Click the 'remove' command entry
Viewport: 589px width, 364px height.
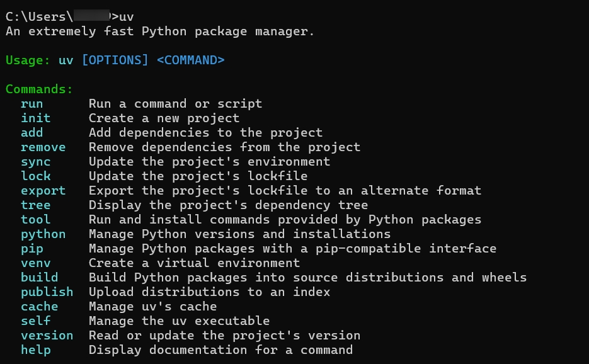click(43, 147)
